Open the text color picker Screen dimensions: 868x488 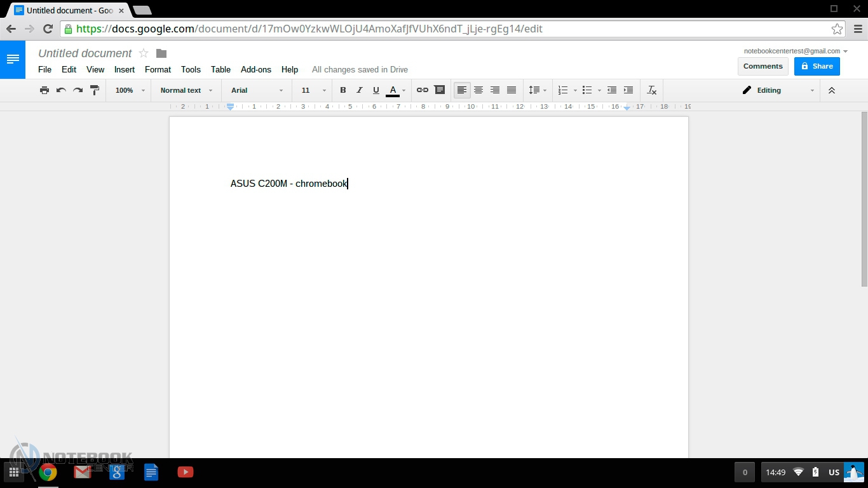tap(395, 90)
